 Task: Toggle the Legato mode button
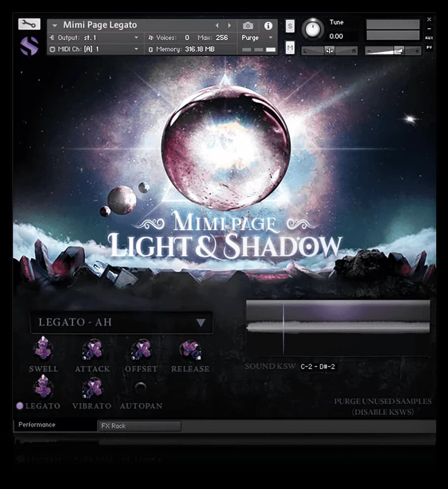(x=20, y=406)
